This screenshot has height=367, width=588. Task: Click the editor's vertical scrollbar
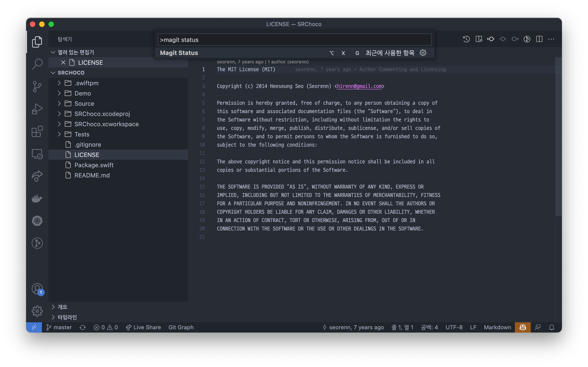tap(558, 136)
